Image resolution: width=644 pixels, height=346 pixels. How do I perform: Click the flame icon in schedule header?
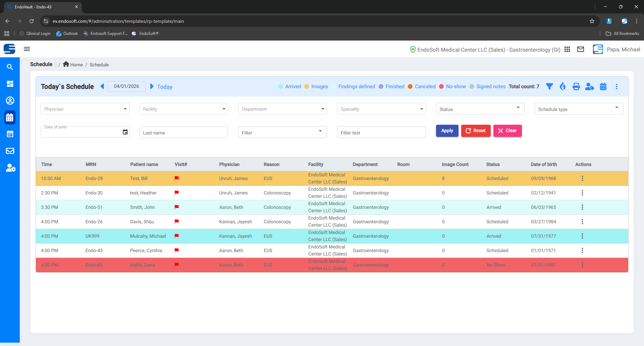tap(562, 86)
